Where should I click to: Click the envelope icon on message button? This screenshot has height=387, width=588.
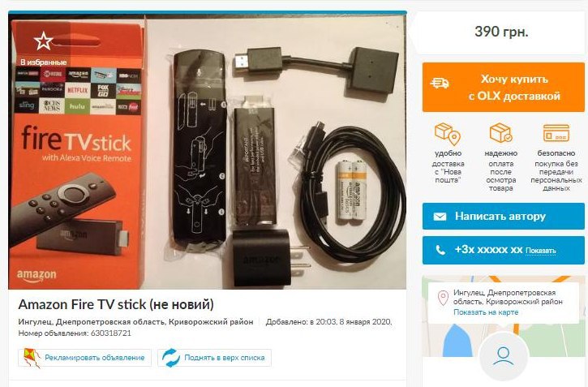tap(440, 217)
